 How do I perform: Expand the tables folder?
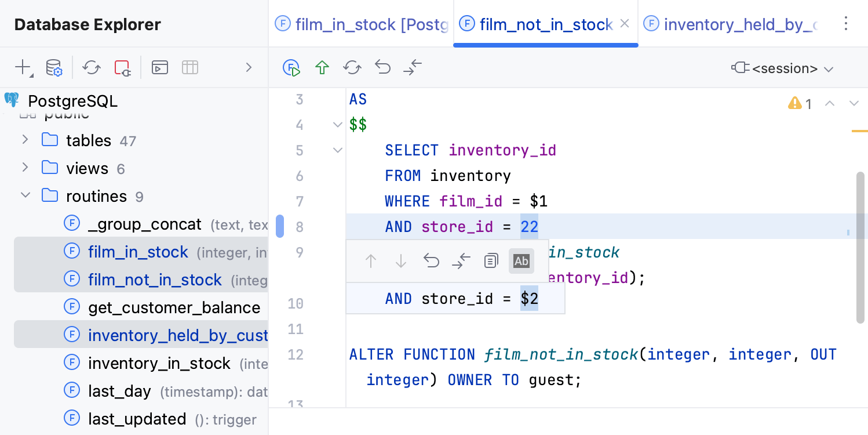pos(25,140)
